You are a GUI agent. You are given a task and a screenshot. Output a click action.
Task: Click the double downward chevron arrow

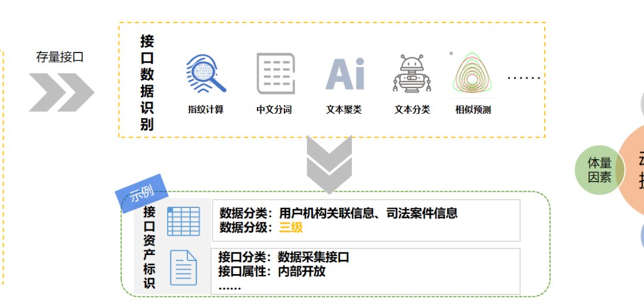pos(329,164)
